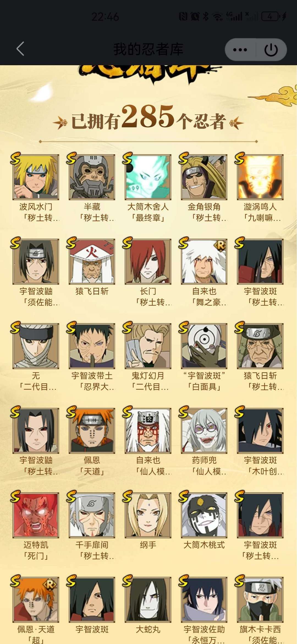The height and width of the screenshot is (644, 297).
Task: Select 大筒木舍人 最终章 portrait
Action: point(148,177)
